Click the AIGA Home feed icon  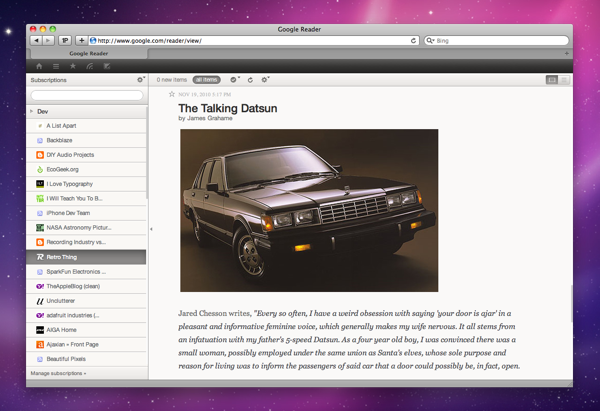click(40, 330)
